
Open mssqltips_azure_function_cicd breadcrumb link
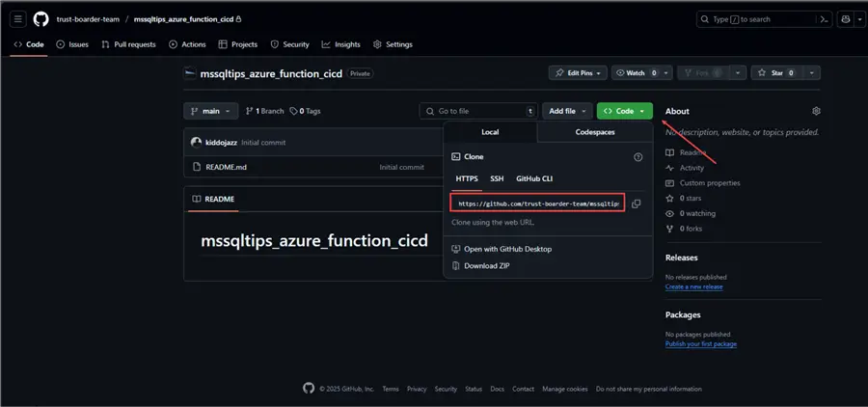pos(184,19)
